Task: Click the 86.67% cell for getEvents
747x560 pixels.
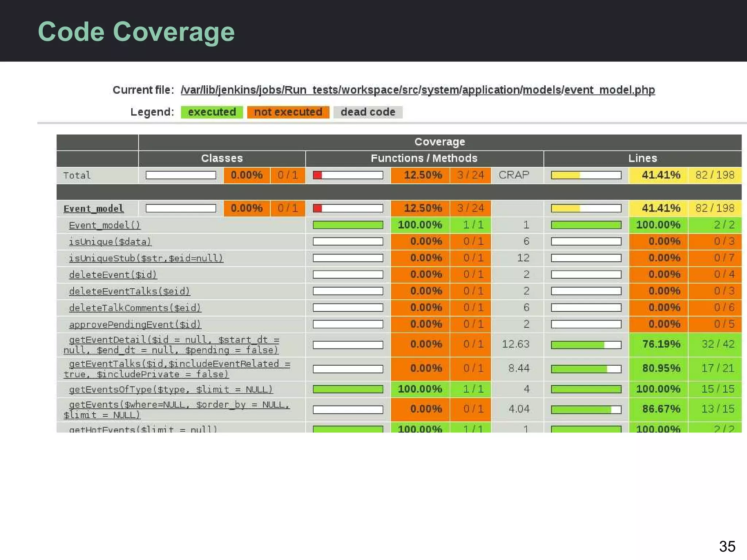Action: [658, 409]
